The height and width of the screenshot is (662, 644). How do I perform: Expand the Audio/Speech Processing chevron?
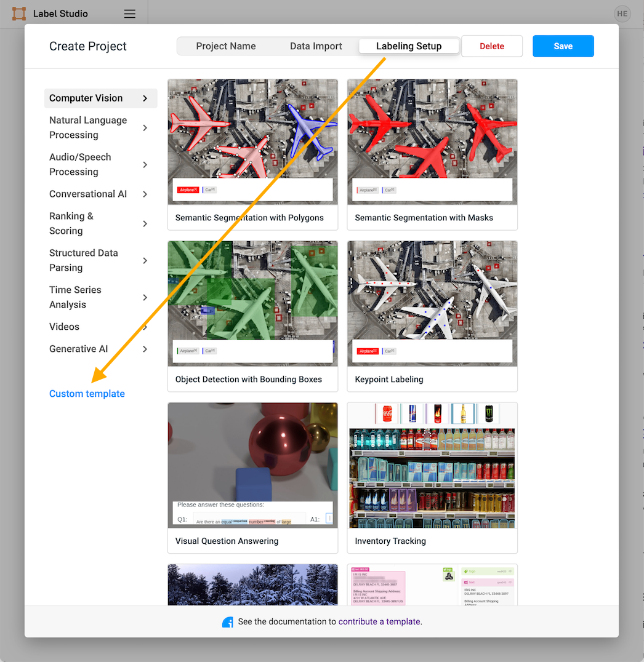[x=145, y=165]
